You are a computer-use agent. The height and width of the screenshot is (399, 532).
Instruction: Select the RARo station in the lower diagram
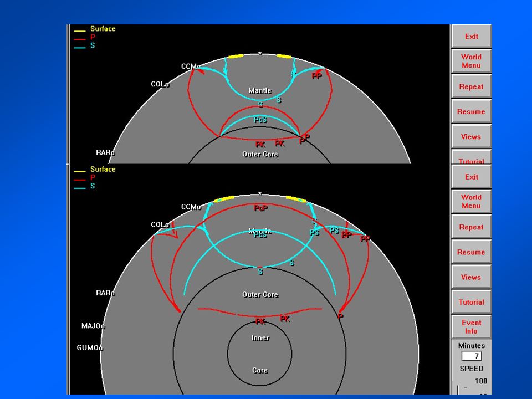coord(105,293)
